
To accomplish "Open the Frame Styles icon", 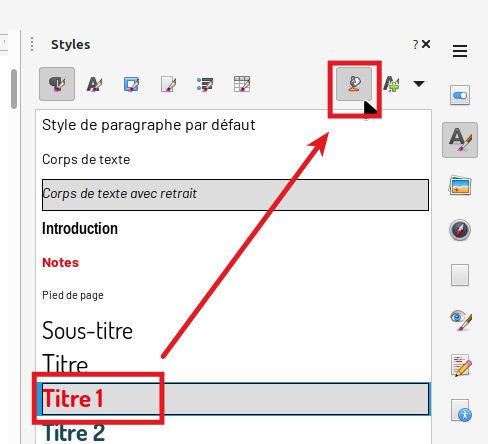I will pyautogui.click(x=131, y=84).
